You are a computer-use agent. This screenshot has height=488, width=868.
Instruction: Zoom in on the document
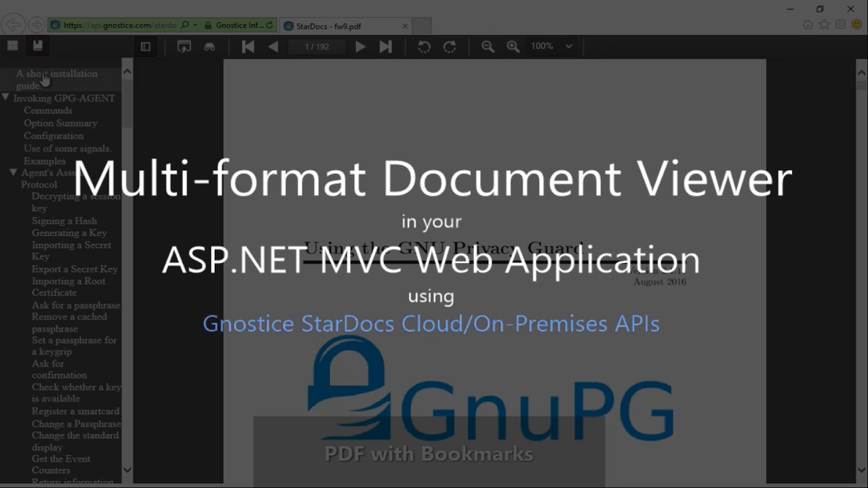coord(513,46)
